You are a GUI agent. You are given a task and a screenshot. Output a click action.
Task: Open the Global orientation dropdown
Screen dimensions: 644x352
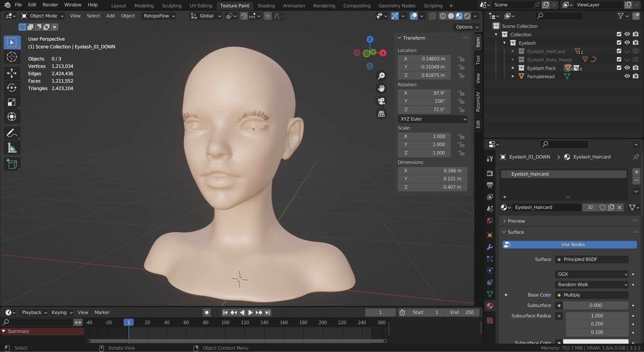point(206,16)
